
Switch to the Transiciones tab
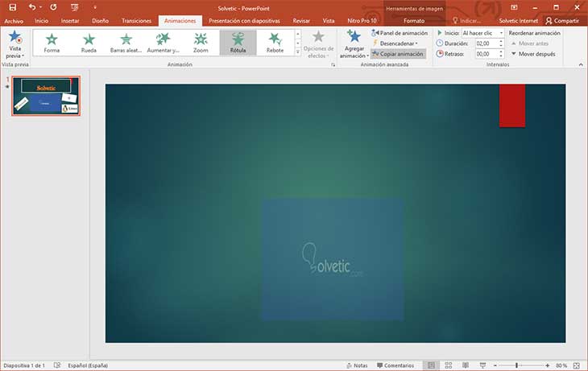coord(136,21)
